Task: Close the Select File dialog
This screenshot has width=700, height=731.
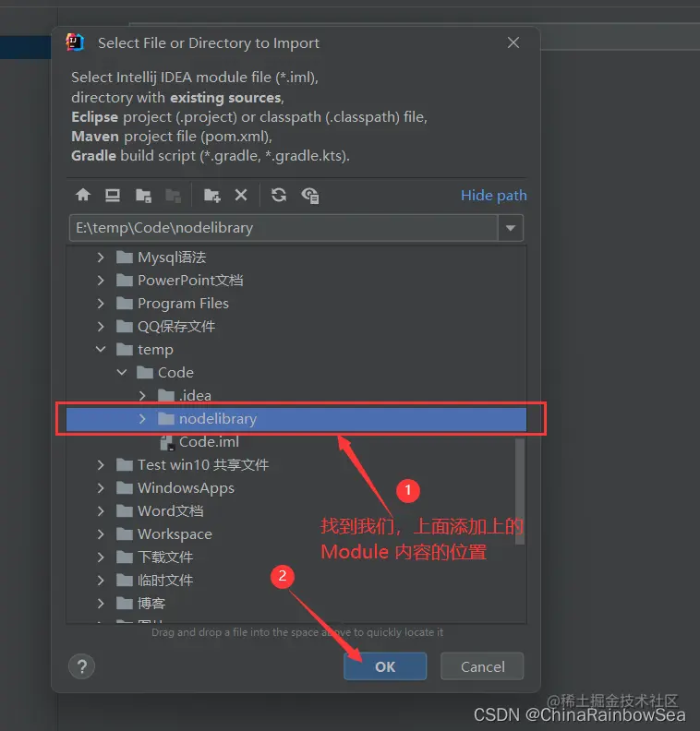Action: click(x=513, y=42)
